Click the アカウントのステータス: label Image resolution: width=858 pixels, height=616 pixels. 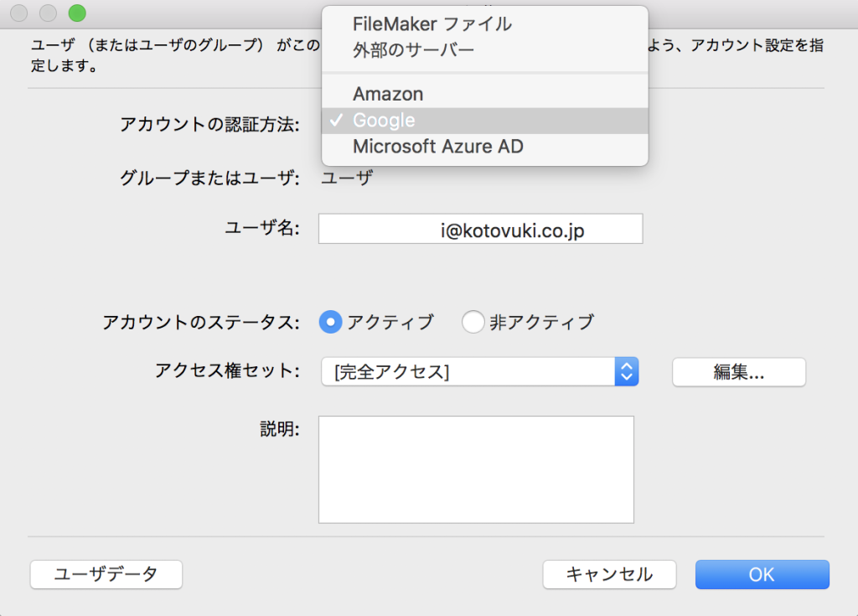(x=201, y=322)
